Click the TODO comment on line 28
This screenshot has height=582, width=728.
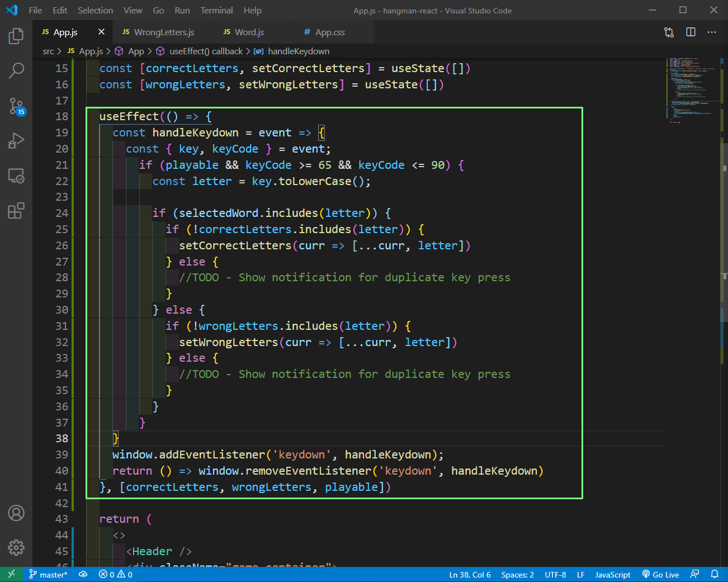(344, 278)
